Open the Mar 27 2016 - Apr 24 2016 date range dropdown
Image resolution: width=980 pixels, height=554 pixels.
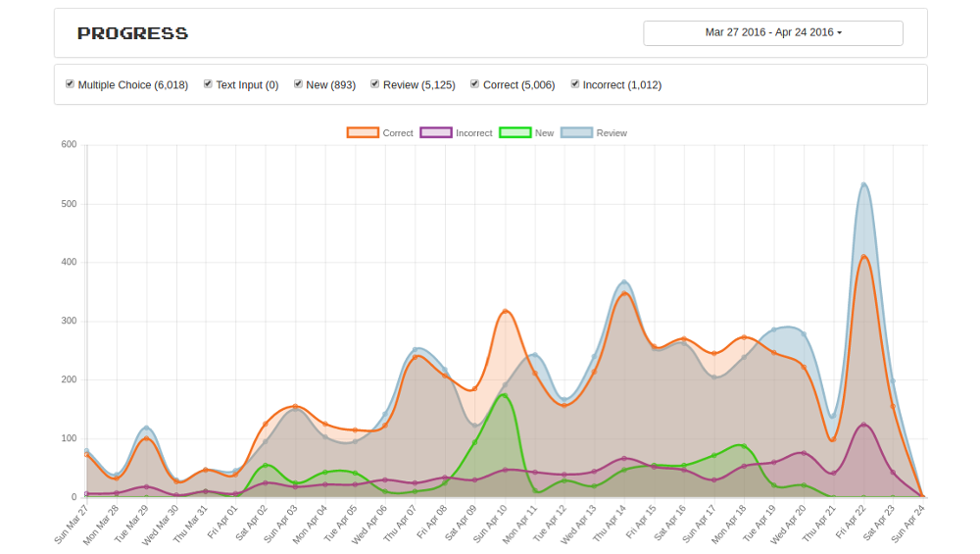[772, 32]
